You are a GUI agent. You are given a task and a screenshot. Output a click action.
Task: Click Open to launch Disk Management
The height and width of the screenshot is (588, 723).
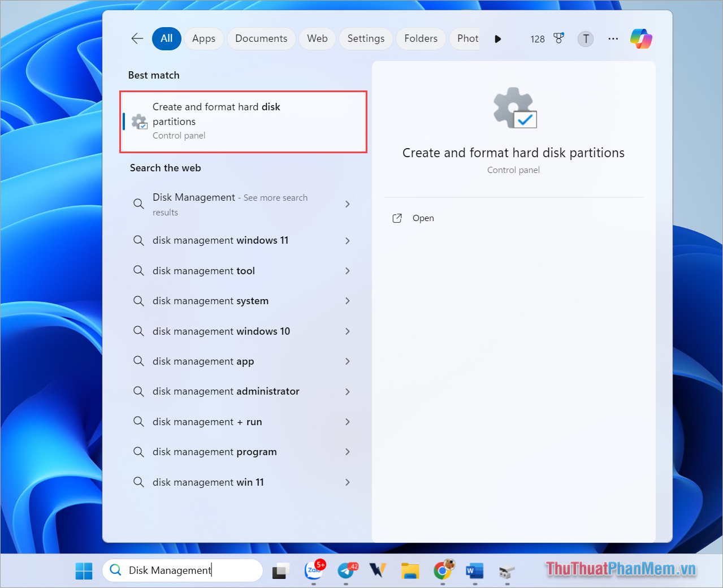pos(423,218)
